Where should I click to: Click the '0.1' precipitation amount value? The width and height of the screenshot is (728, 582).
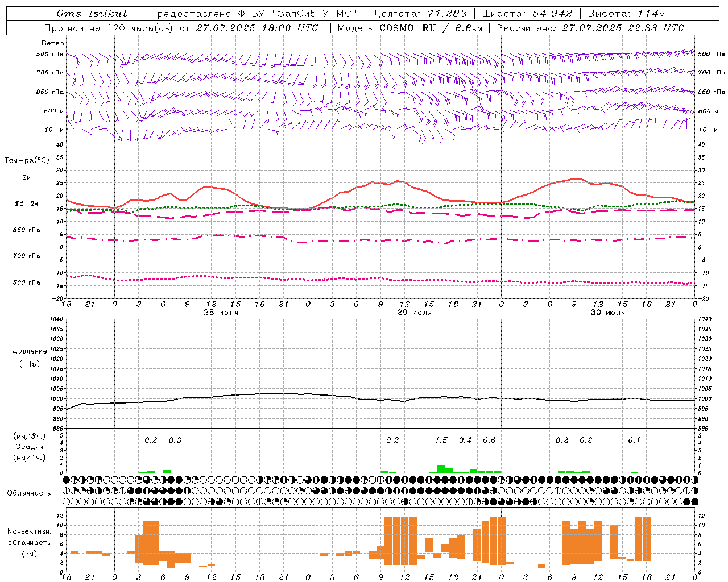(x=634, y=440)
